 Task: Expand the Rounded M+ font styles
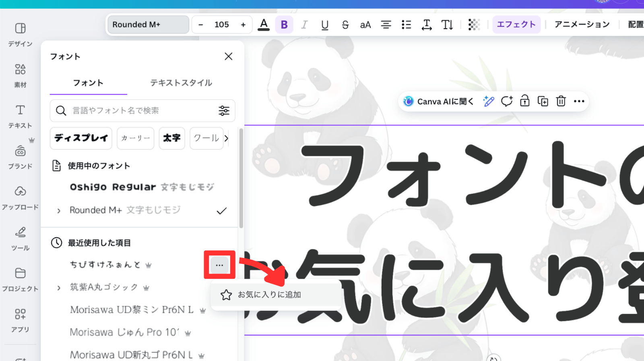[59, 211]
